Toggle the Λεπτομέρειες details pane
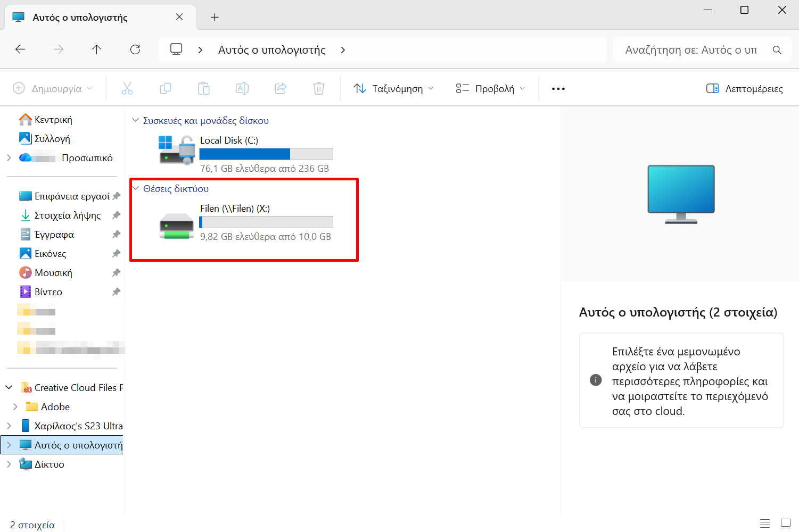 coord(744,88)
